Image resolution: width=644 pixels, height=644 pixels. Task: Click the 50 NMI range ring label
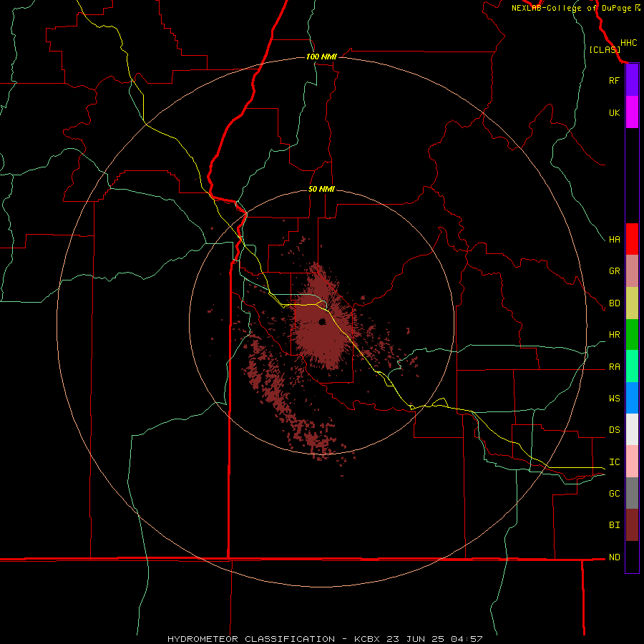[x=321, y=189]
